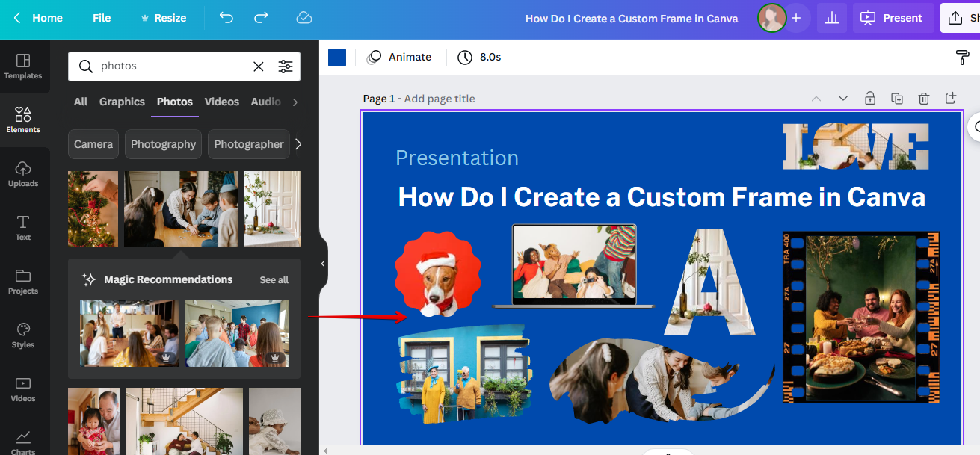This screenshot has height=455, width=980.
Task: Open search filter settings beside the search box
Action: click(x=286, y=66)
